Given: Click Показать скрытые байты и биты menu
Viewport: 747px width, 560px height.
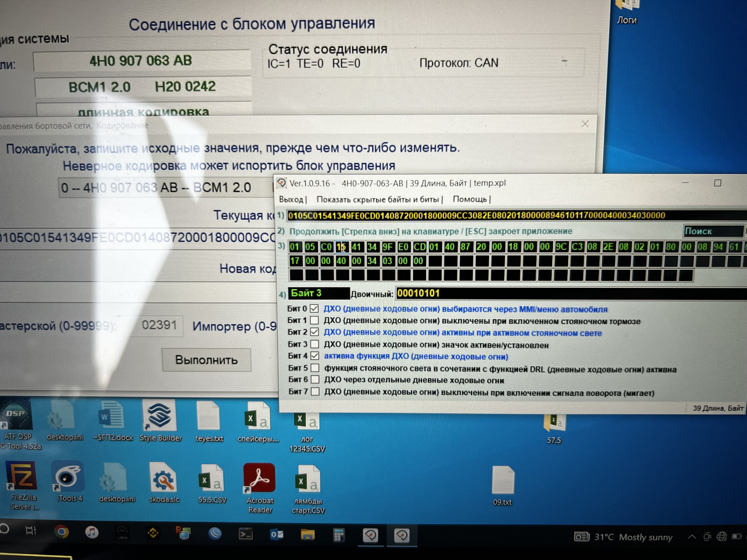Looking at the screenshot, I should [377, 199].
